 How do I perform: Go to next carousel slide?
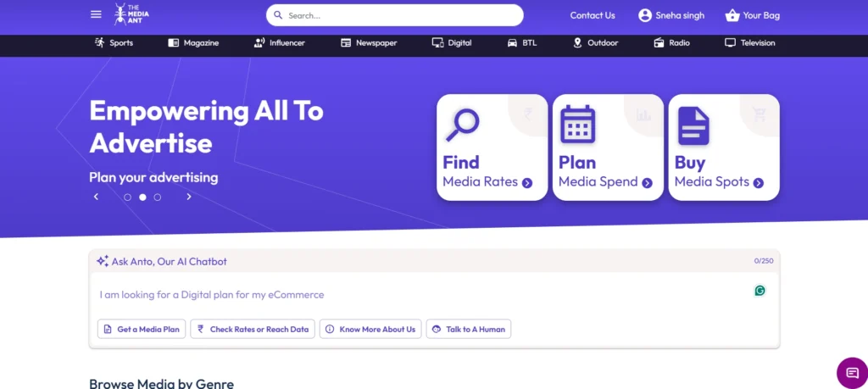(189, 197)
